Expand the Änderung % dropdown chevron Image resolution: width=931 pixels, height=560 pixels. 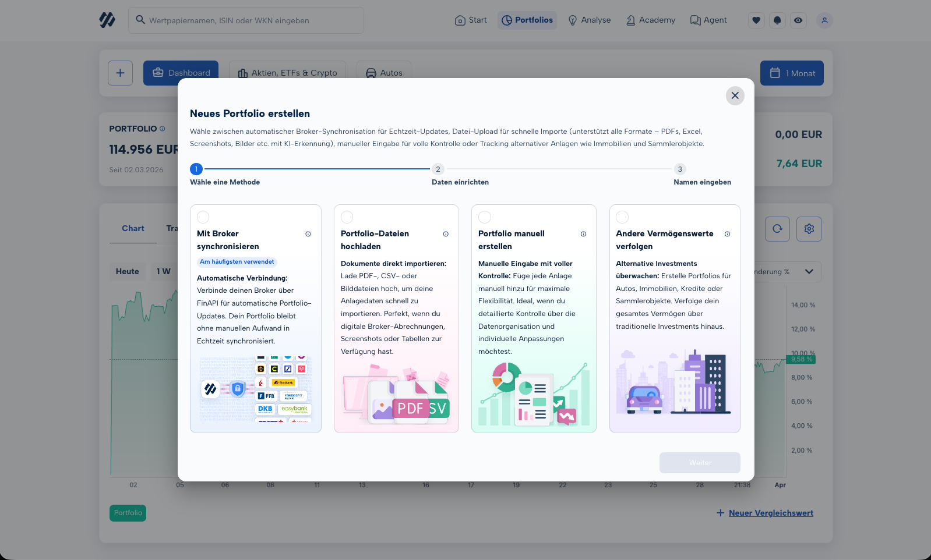[x=809, y=272]
